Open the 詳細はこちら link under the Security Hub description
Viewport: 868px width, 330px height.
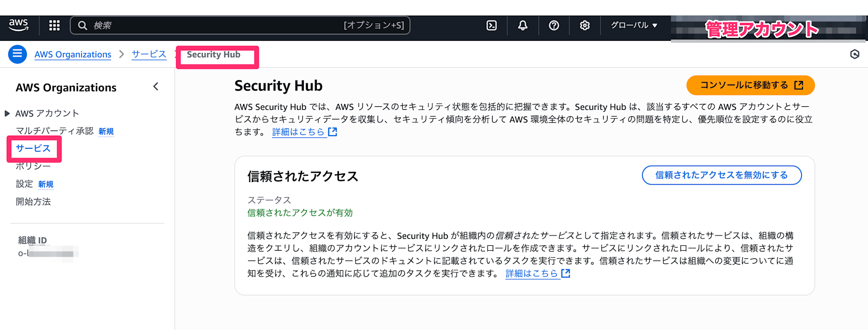tap(305, 132)
